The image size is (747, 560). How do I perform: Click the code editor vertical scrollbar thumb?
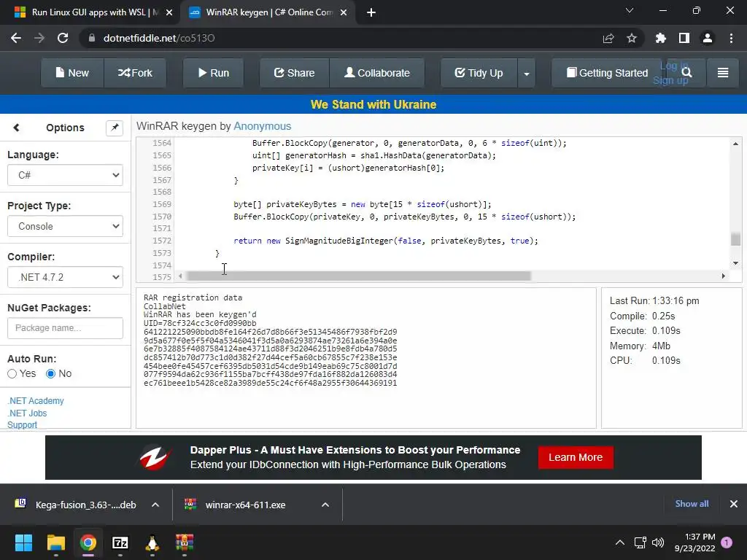735,239
